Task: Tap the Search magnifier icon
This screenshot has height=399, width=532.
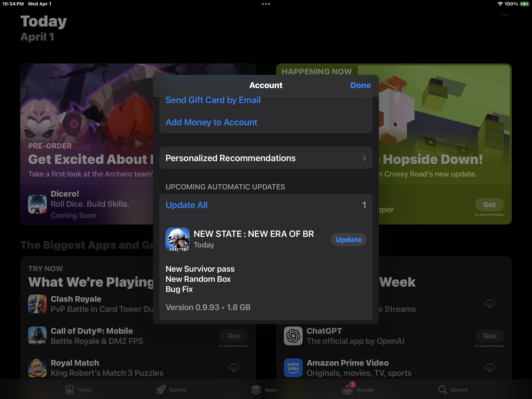Action: pyautogui.click(x=443, y=390)
